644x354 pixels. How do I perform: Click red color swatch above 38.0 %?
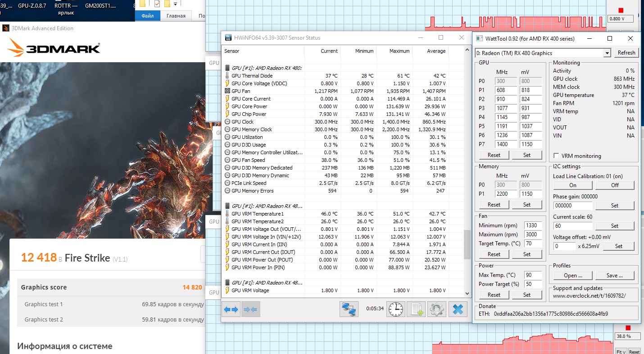(627, 328)
